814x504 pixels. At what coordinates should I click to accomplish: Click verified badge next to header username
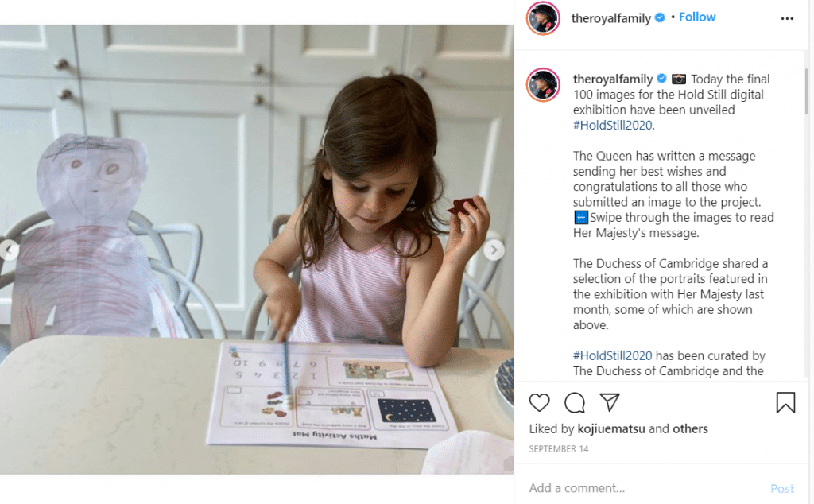point(660,17)
